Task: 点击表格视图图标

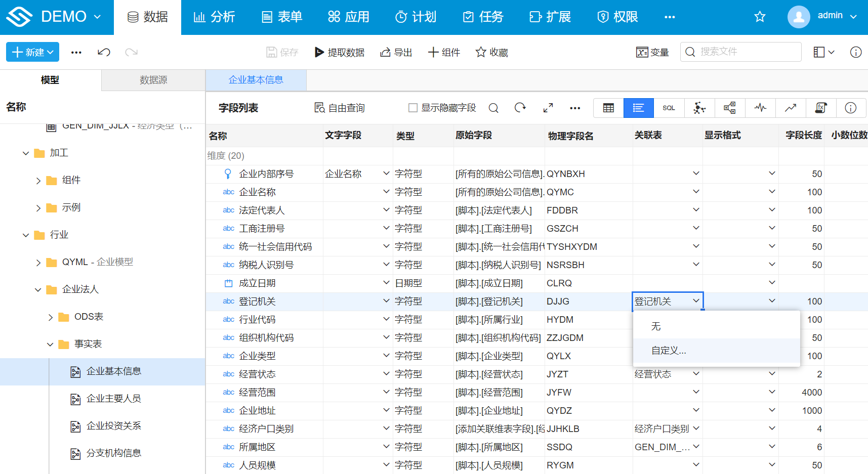Action: 608,108
